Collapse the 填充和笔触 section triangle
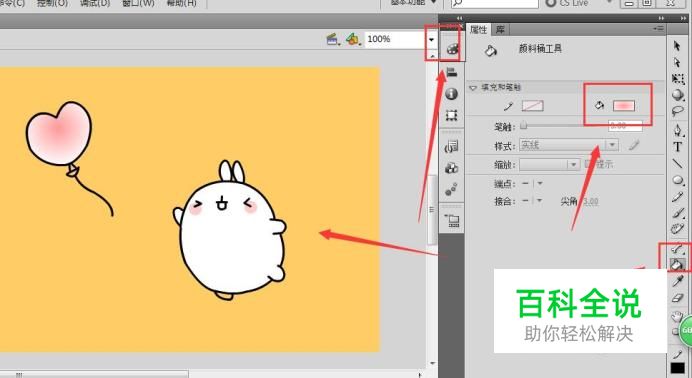The width and height of the screenshot is (692, 378). pos(473,88)
